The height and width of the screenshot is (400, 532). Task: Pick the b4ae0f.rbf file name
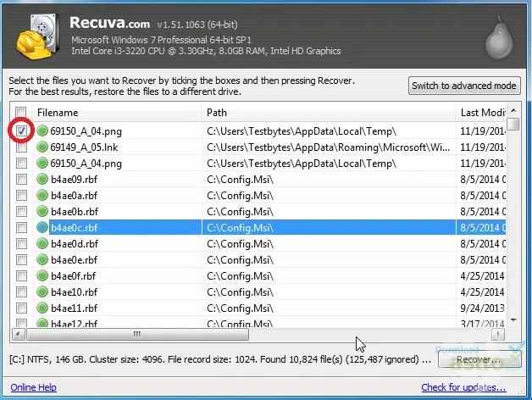pyautogui.click(x=74, y=276)
